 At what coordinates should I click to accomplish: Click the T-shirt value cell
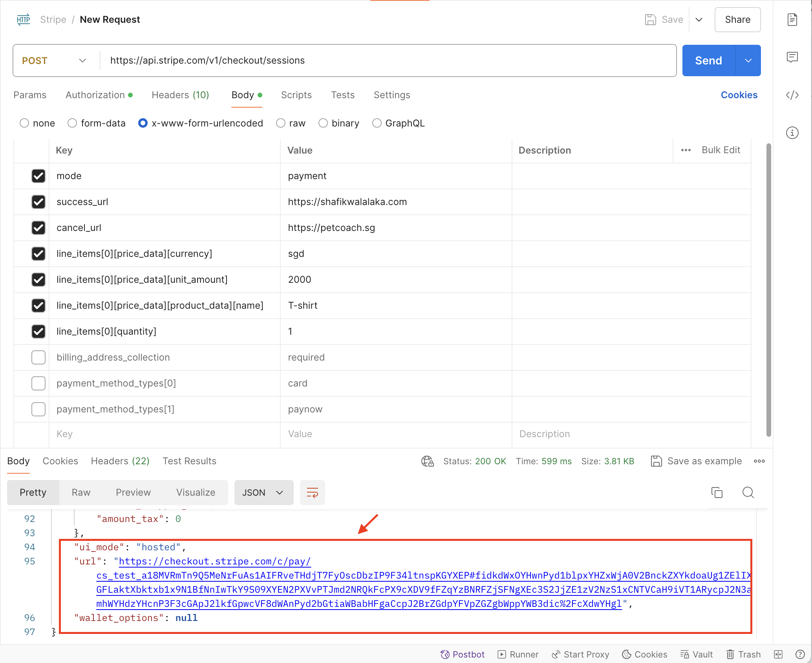pyautogui.click(x=396, y=306)
